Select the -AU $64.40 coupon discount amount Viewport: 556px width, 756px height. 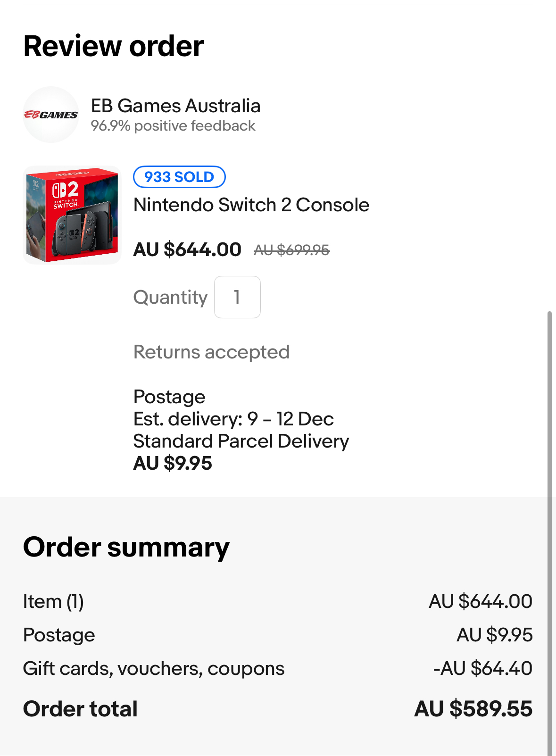(483, 668)
